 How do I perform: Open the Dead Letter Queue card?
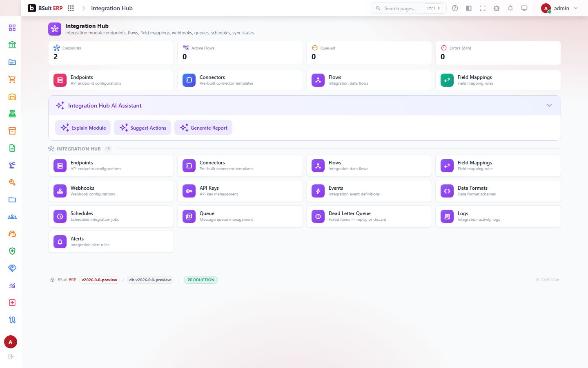(369, 216)
